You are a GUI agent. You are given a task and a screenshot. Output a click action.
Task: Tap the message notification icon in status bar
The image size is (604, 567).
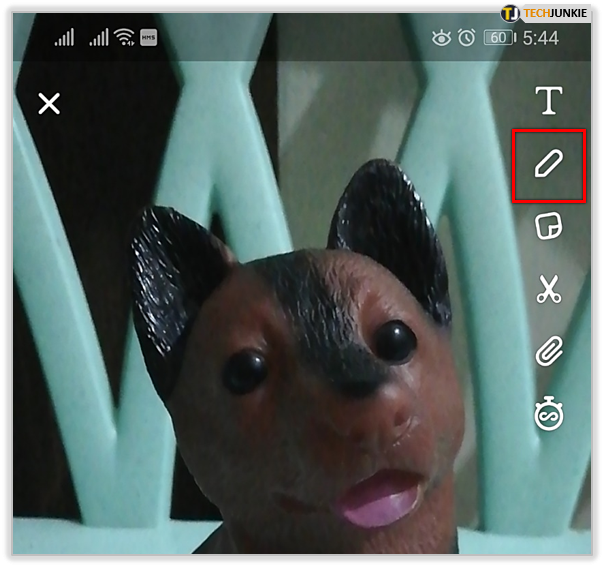[x=148, y=38]
